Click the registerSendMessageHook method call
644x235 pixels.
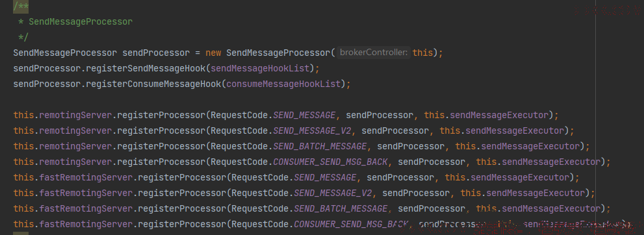[x=146, y=69]
